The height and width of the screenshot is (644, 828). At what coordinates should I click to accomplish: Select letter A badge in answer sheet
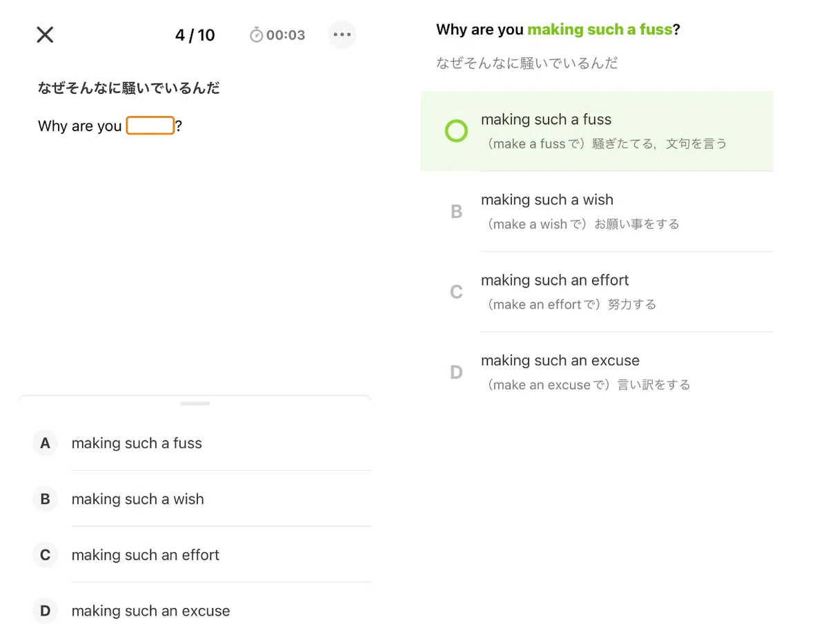tap(45, 443)
